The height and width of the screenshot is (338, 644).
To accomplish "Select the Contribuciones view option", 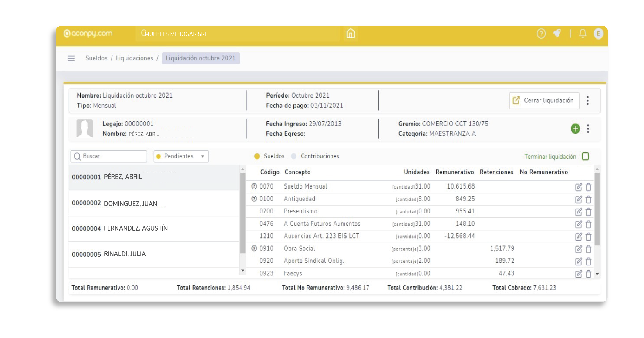I will 315,156.
